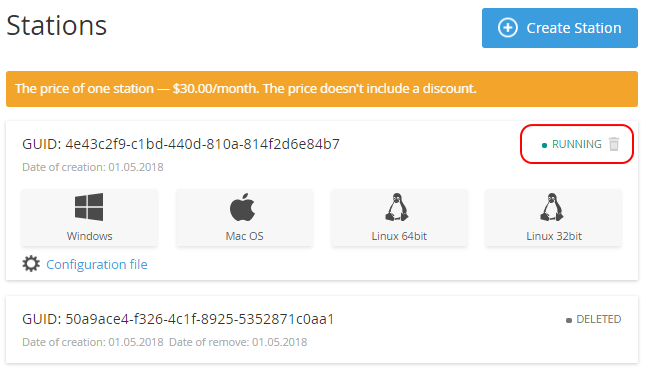Image resolution: width=650 pixels, height=374 pixels.
Task: Click the running station's Date of creation
Action: click(x=93, y=167)
